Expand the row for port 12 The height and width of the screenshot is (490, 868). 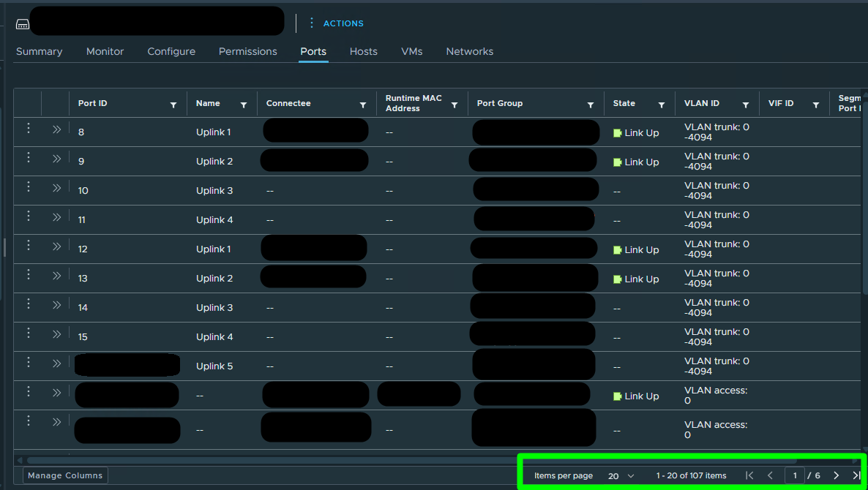[56, 246]
